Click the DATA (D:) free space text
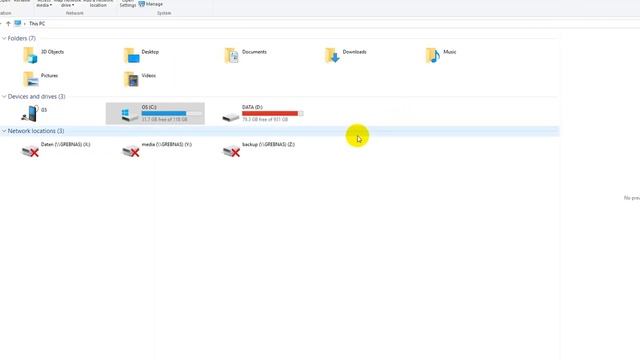The image size is (640, 360). (x=265, y=120)
